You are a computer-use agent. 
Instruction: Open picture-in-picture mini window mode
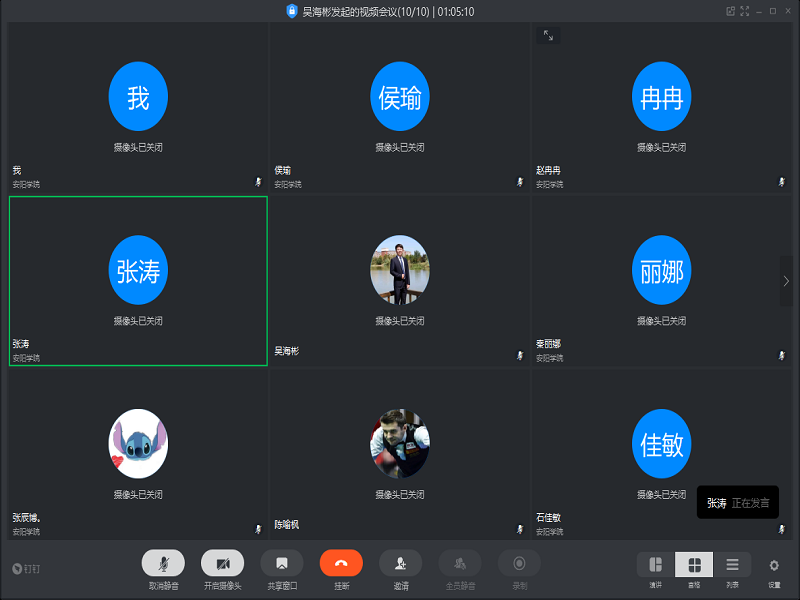point(731,11)
